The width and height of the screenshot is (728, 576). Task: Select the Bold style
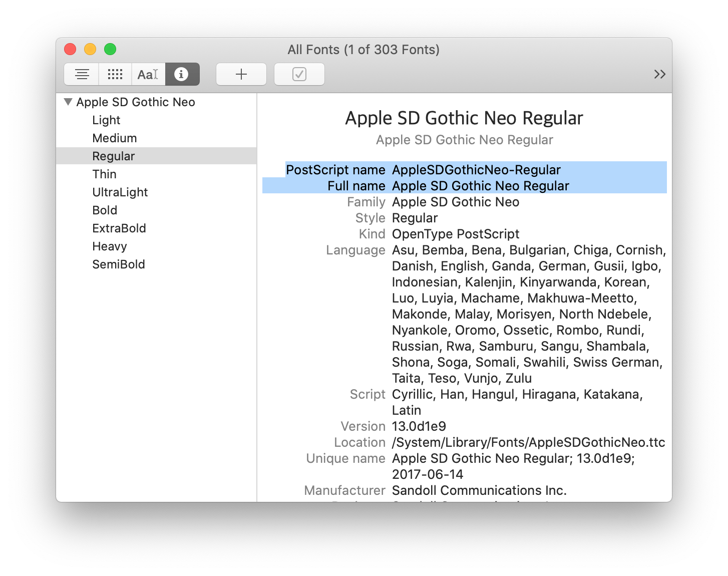pyautogui.click(x=105, y=210)
